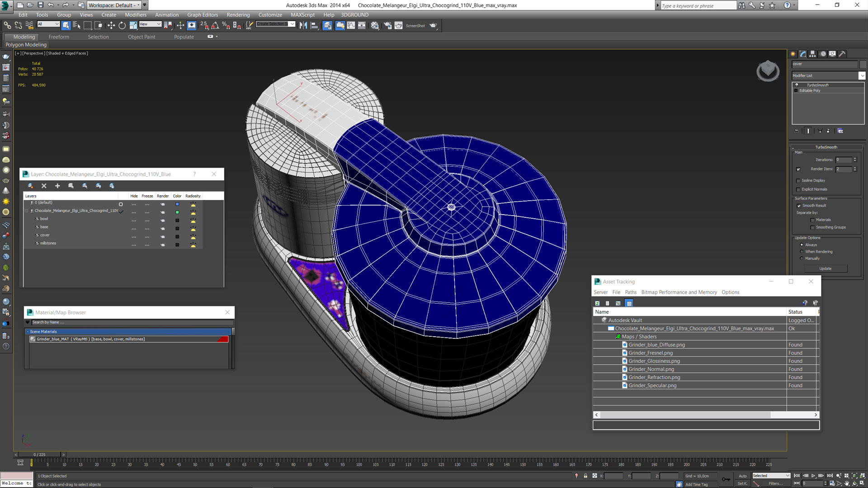868x488 pixels.
Task: Check Separate by Materials
Action: pos(812,220)
